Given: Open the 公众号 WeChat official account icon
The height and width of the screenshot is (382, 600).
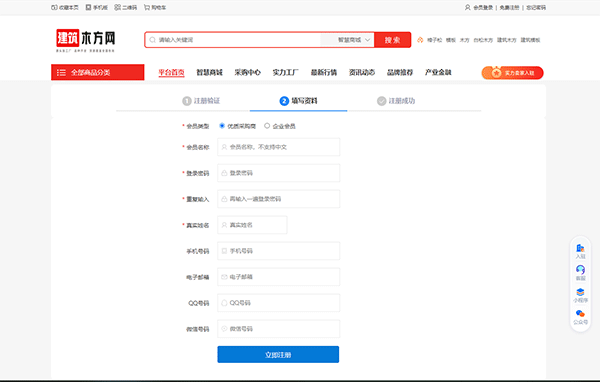Looking at the screenshot, I should pyautogui.click(x=580, y=313).
